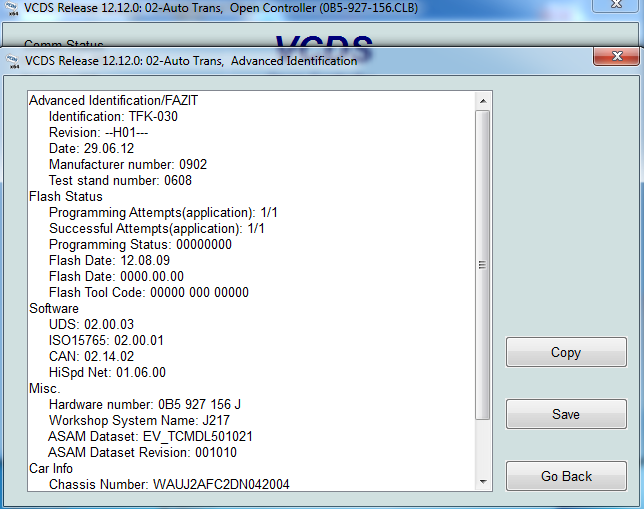Image resolution: width=644 pixels, height=509 pixels.
Task: Click the Go Back button
Action: [x=566, y=476]
